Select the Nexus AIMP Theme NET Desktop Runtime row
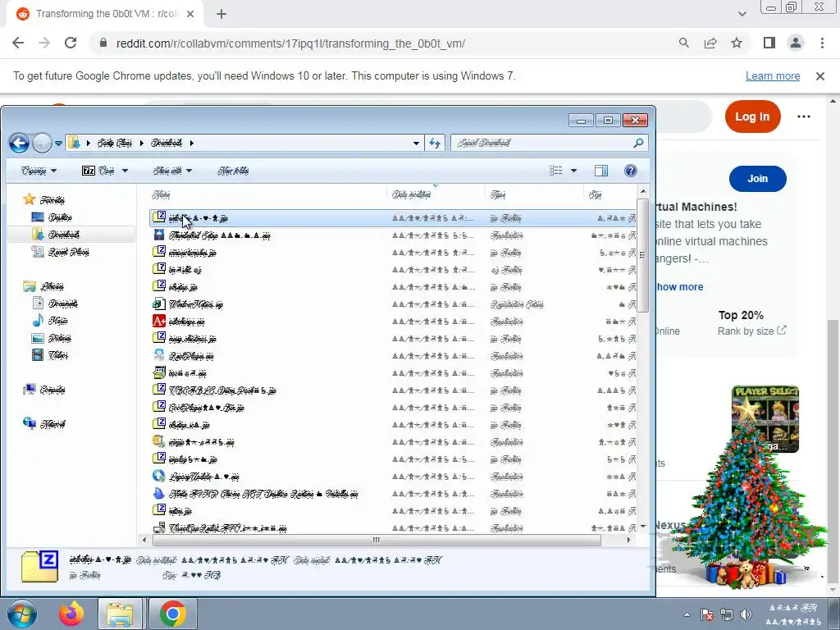 [x=393, y=493]
